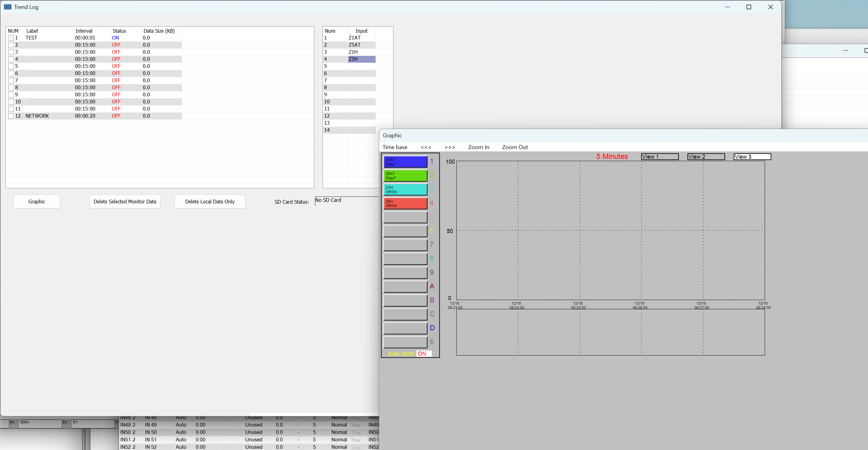868x450 pixels.
Task: Toggle the cyan Z1H Off/On channel
Action: (x=405, y=190)
